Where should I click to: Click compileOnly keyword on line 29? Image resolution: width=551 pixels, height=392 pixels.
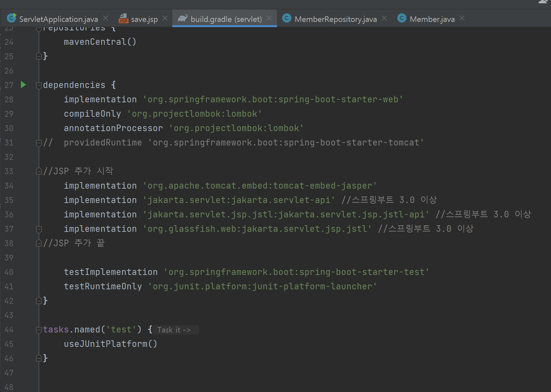tap(92, 114)
